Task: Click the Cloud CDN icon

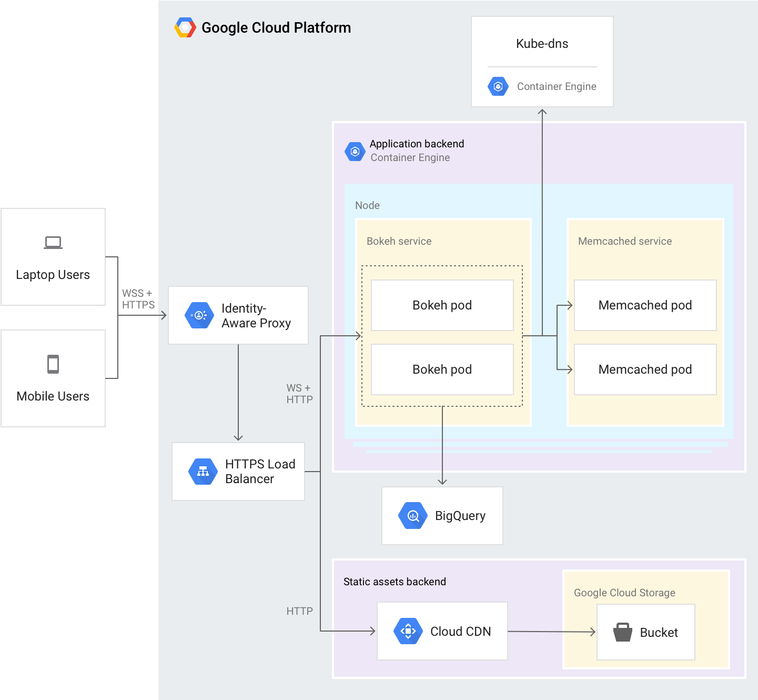Action: coord(408,631)
